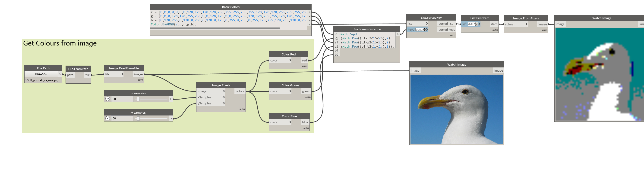Click the horizontal scrollbar in Basic Colors block

coord(215,28)
